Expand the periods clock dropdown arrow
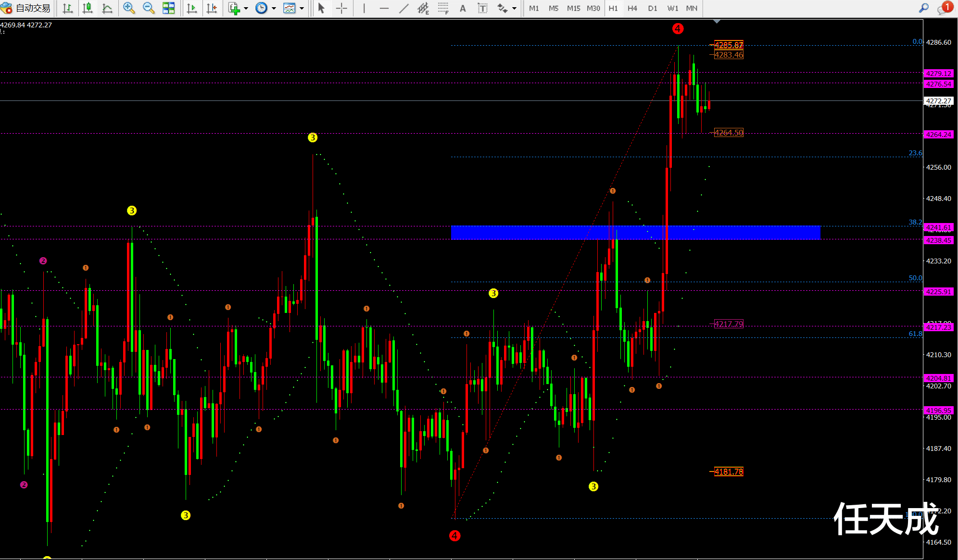This screenshot has height=560, width=958. [274, 8]
